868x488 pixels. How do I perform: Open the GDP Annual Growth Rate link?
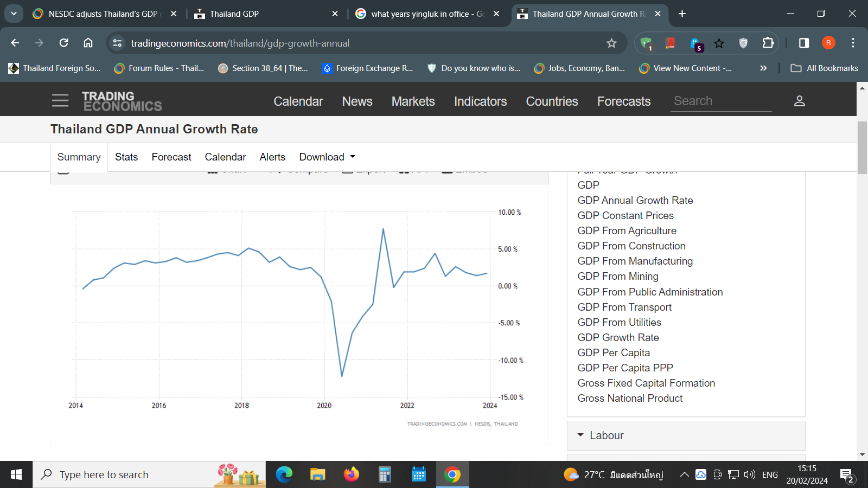(x=635, y=200)
